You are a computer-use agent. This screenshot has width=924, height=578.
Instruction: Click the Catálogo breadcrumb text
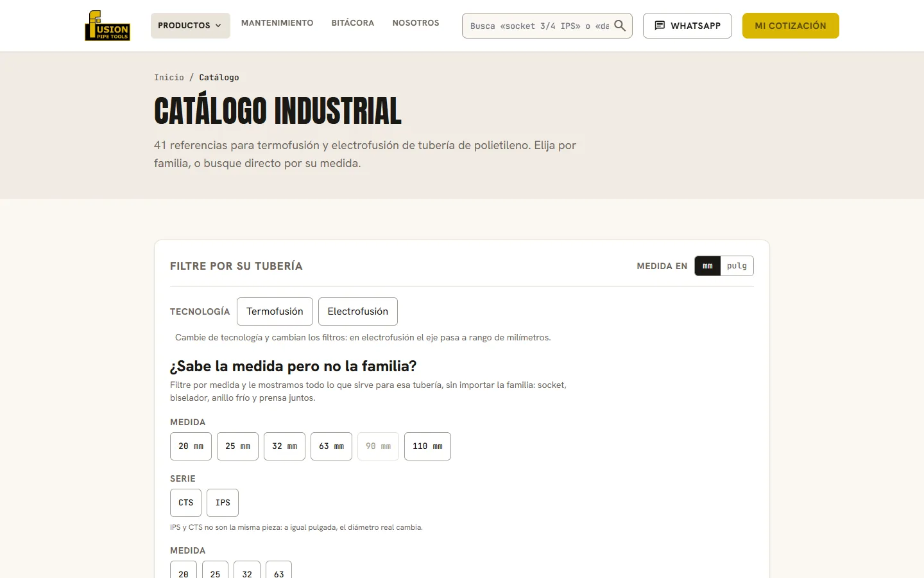[x=219, y=77]
